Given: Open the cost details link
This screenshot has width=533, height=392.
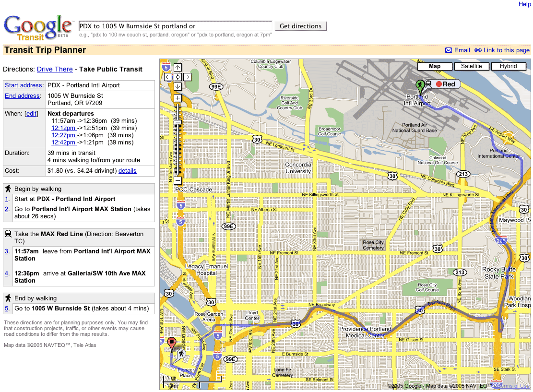Looking at the screenshot, I should point(127,171).
